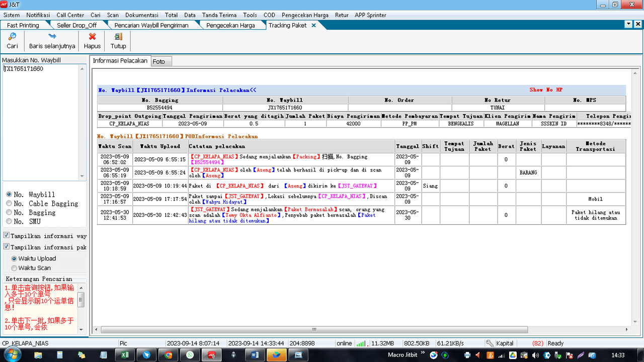Open the Windows Start menu
This screenshot has width=644, height=362.
12,355
